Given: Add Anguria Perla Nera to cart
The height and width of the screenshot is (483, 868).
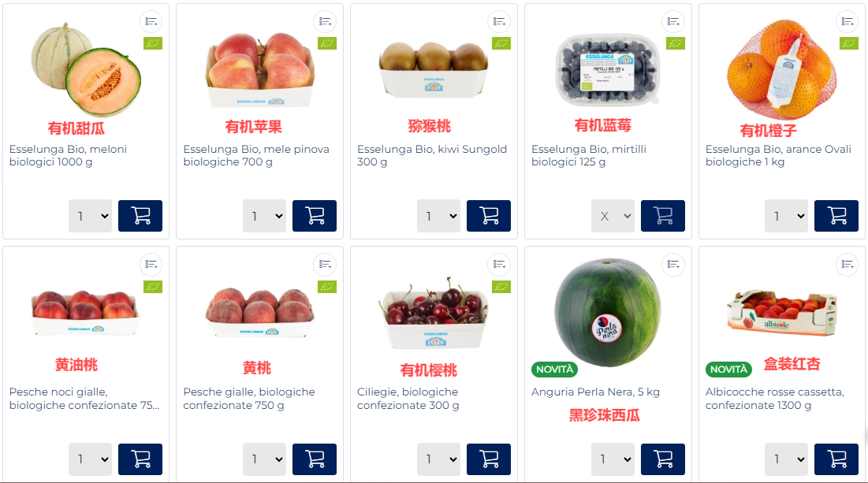Looking at the screenshot, I should [662, 459].
